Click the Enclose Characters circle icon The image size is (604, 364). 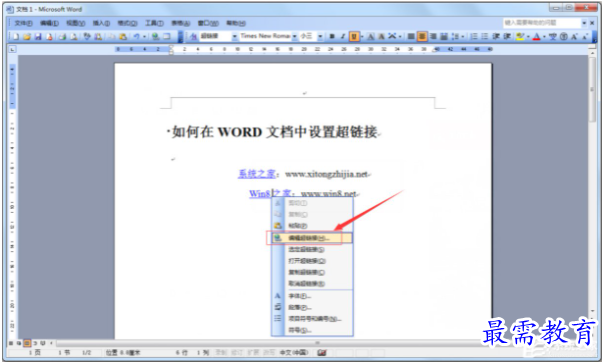(564, 37)
